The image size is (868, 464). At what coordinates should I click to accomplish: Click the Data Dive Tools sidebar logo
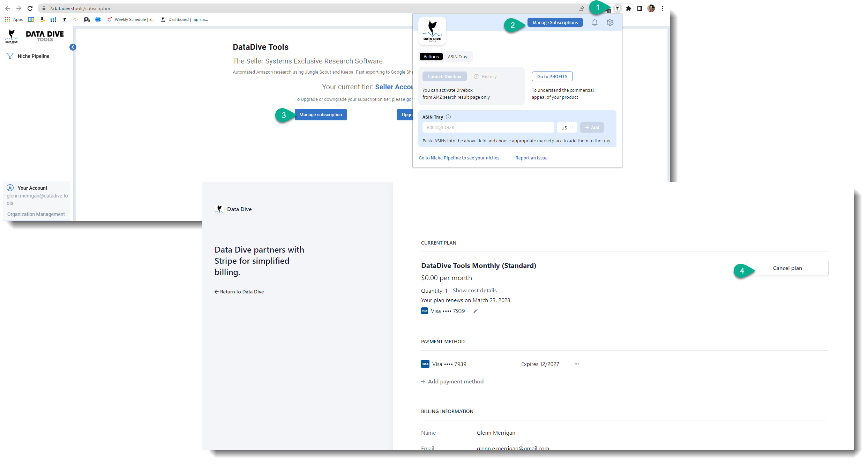(x=35, y=36)
